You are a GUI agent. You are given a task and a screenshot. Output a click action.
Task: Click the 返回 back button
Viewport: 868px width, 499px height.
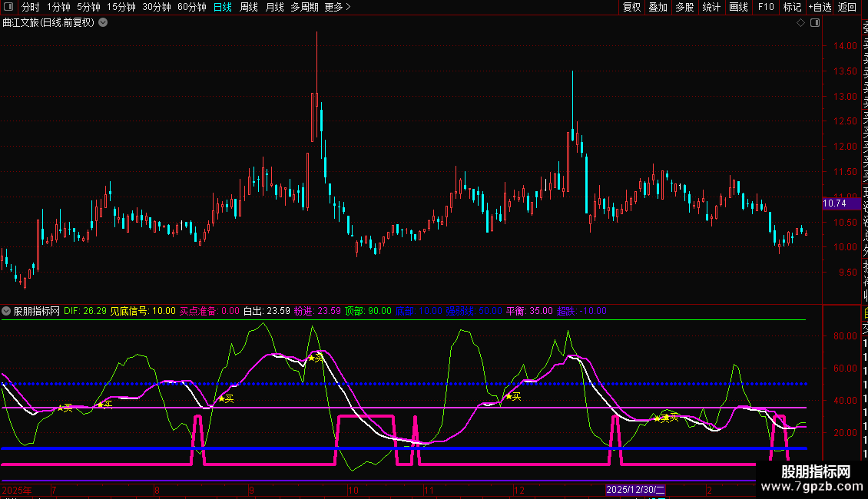(x=847, y=8)
